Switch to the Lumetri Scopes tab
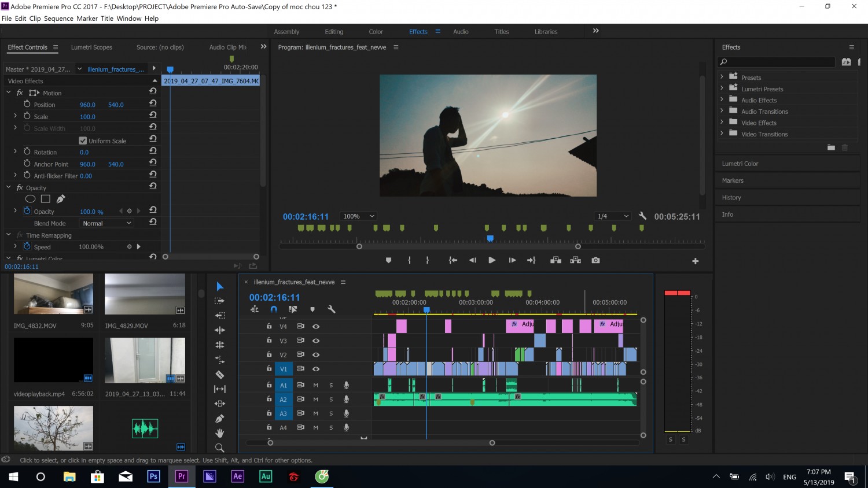 91,47
